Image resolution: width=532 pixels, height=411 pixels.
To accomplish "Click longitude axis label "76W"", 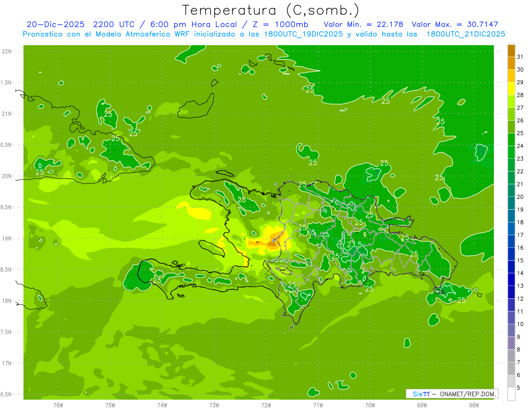I will (x=58, y=405).
